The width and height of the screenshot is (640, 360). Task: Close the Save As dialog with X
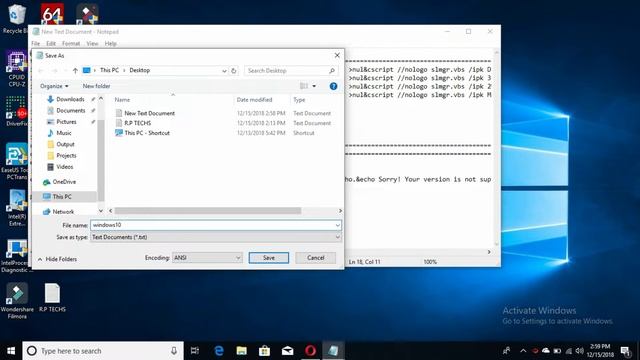click(337, 55)
